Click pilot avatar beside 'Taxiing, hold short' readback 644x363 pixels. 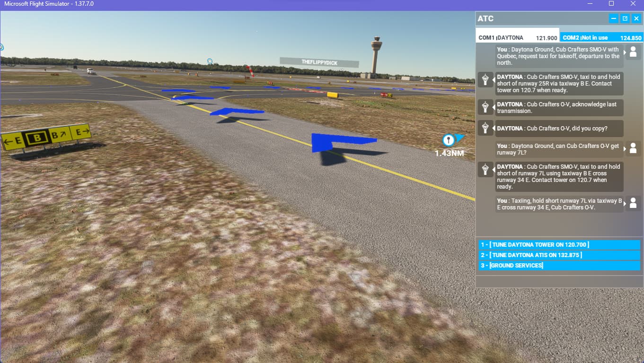click(633, 203)
